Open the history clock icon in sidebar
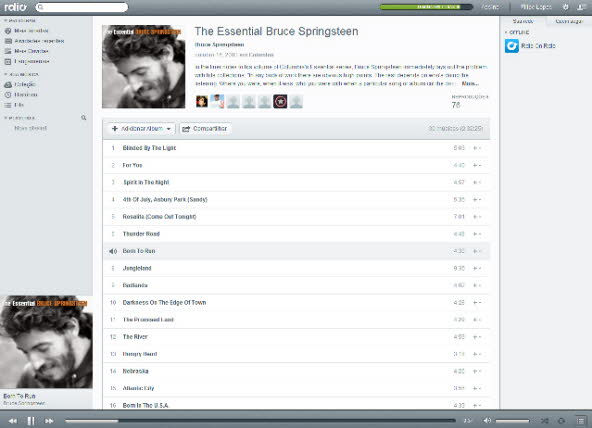 coord(8,95)
